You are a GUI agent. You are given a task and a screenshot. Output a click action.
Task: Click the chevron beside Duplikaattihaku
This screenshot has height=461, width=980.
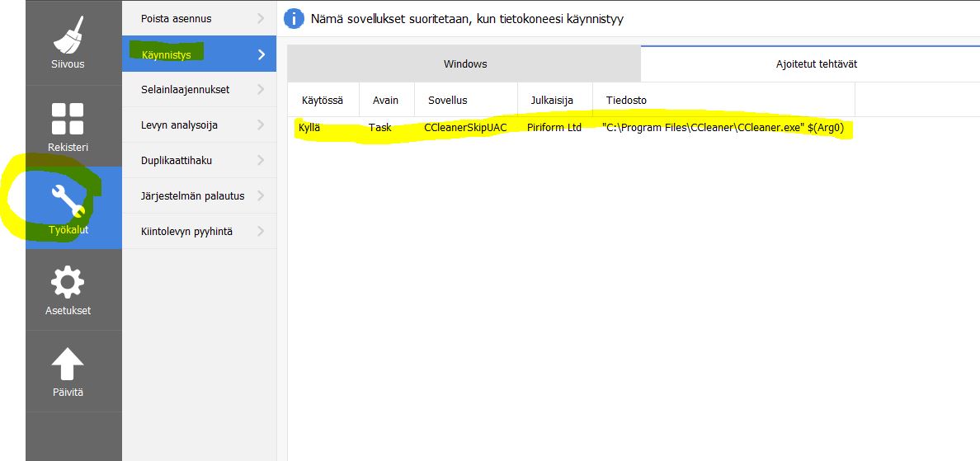(x=261, y=161)
